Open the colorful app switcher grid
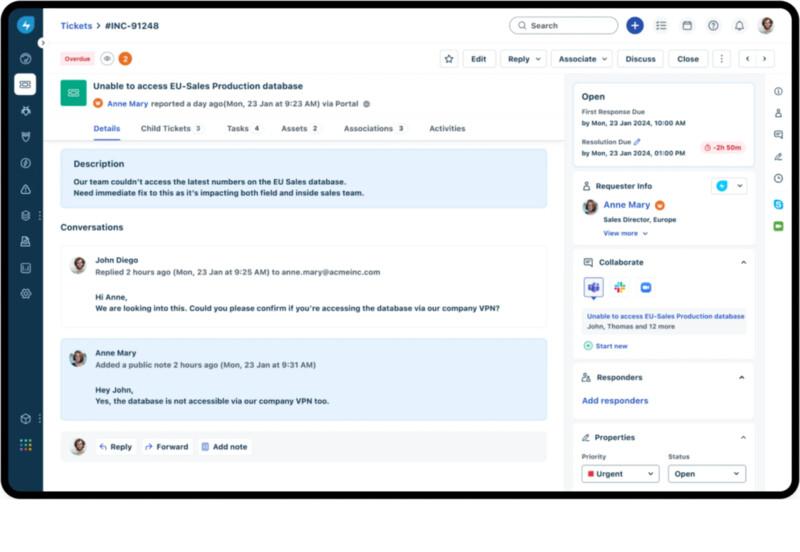The width and height of the screenshot is (800, 552). pyautogui.click(x=26, y=445)
